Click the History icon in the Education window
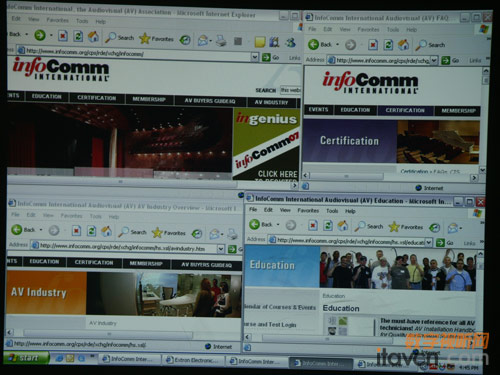Screen dimensions: 500x375 [x=435, y=228]
